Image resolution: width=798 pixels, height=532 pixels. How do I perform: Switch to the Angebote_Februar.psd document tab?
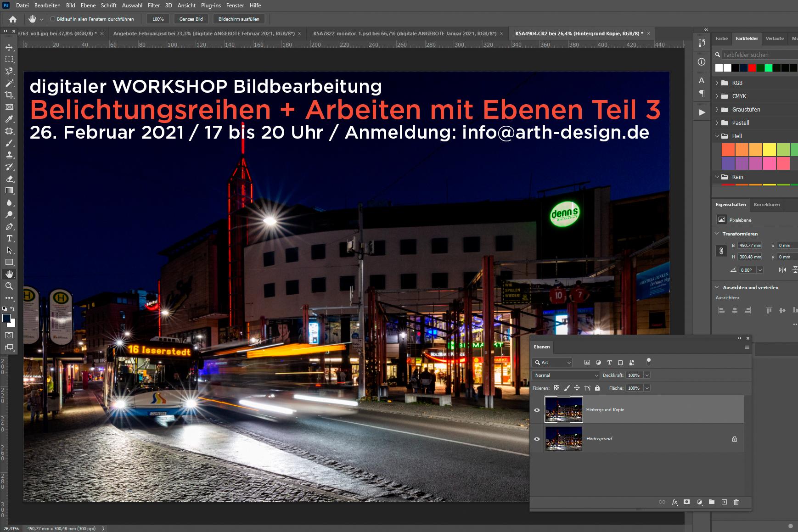203,34
